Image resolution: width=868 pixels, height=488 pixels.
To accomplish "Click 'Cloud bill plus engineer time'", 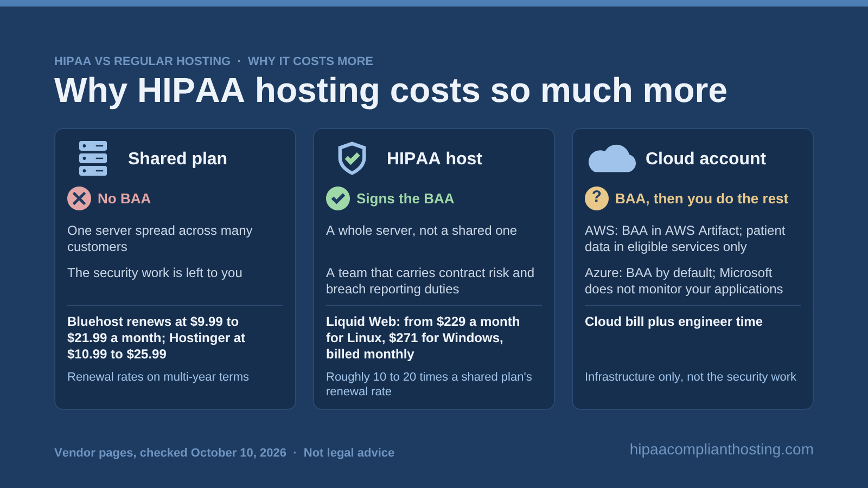I will 674,322.
